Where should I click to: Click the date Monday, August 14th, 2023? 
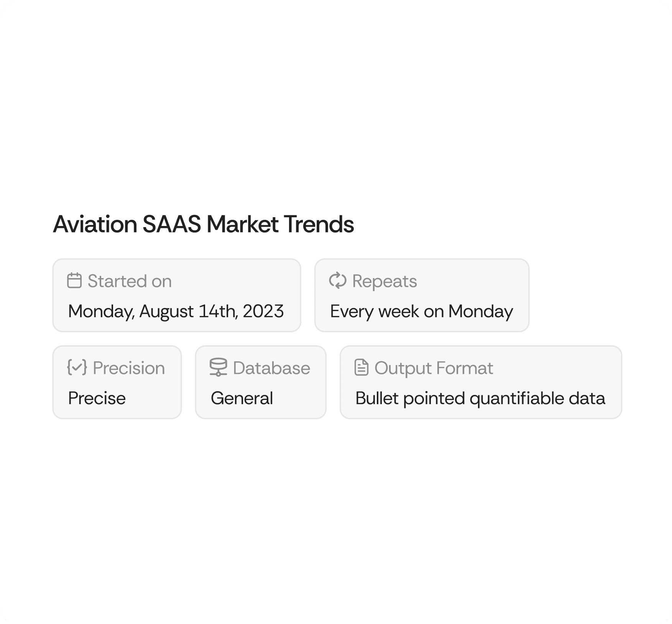point(176,311)
